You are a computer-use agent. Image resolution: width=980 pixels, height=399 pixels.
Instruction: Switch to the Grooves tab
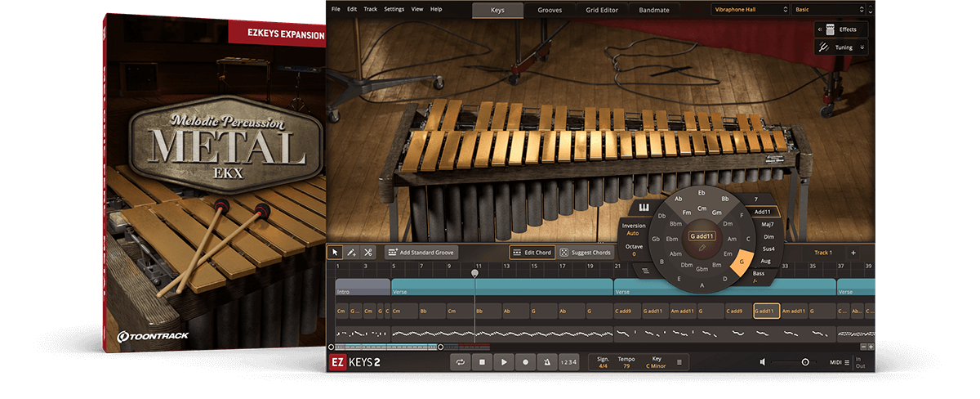coord(550,10)
